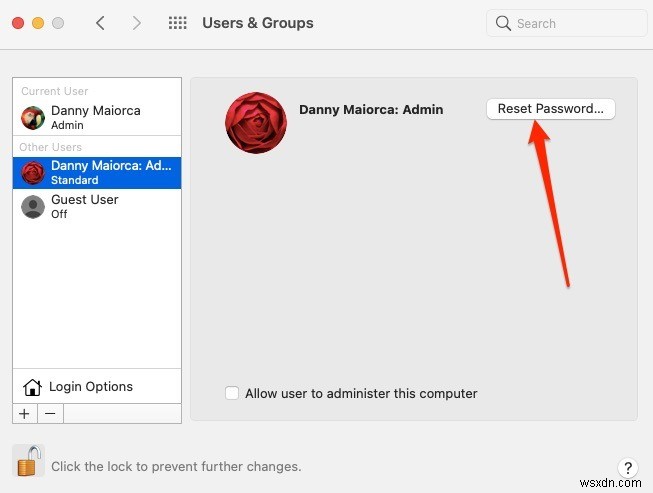653x493 pixels.
Task: Select the Standard user Danny Maiorca: Ad...
Action: pyautogui.click(x=97, y=173)
